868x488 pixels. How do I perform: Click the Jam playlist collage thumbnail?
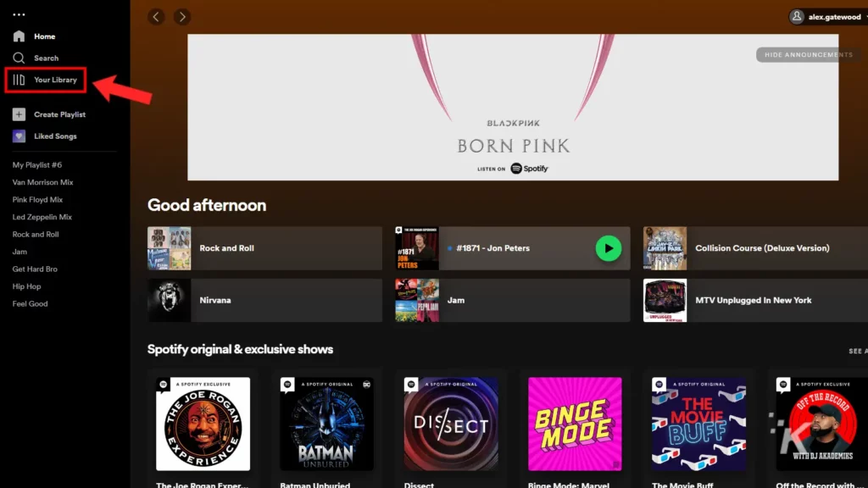[417, 301]
